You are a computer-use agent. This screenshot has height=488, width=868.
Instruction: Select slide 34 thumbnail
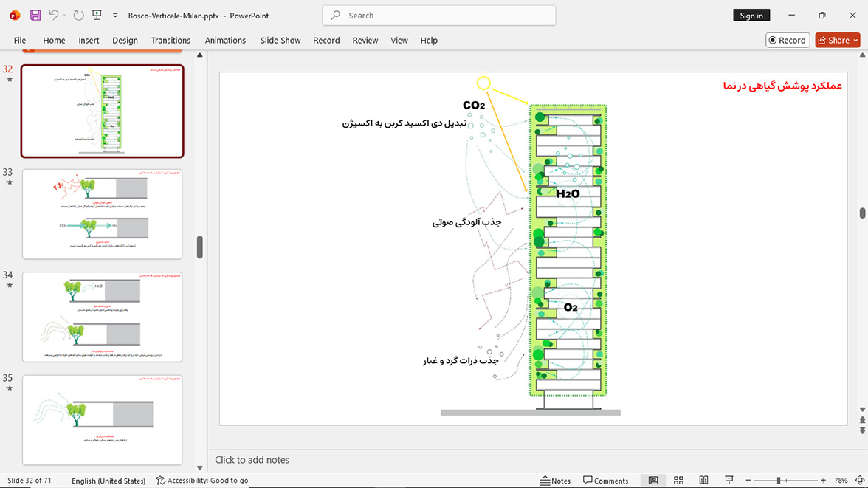103,317
